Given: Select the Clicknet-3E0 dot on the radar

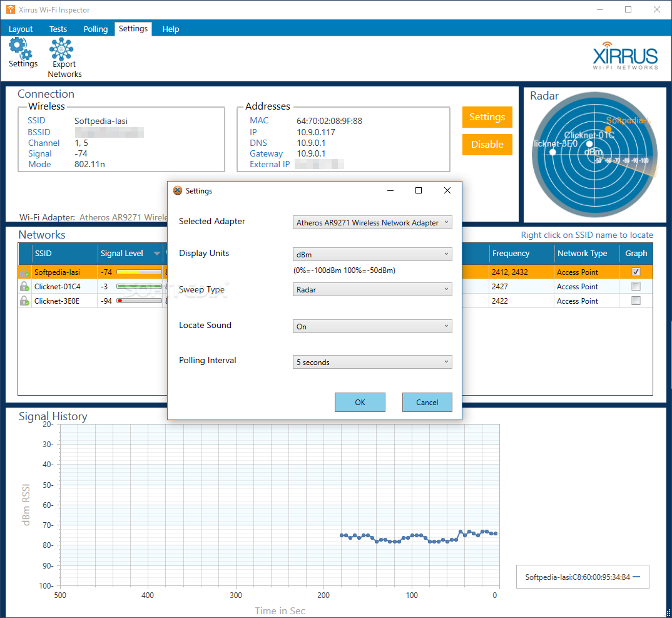Looking at the screenshot, I should [x=553, y=152].
